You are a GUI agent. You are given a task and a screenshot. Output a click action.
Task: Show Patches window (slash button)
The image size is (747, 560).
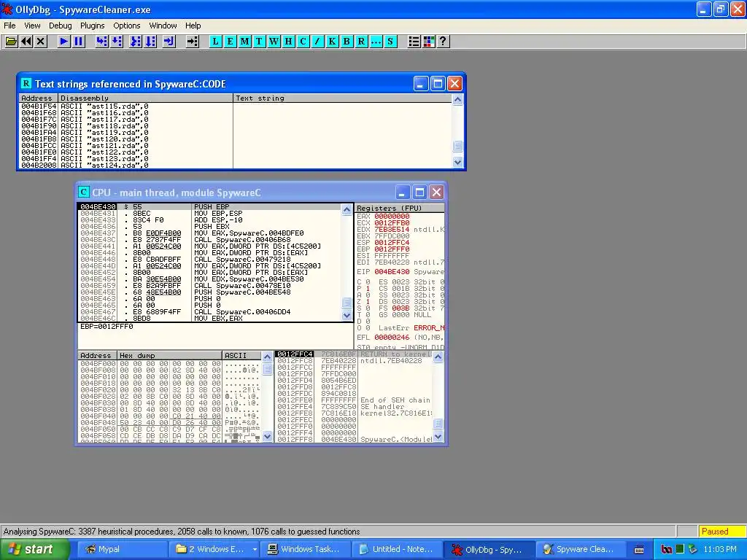click(x=317, y=42)
